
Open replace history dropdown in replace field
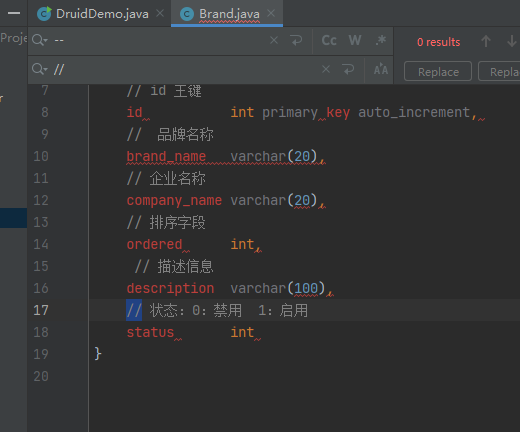pos(40,69)
